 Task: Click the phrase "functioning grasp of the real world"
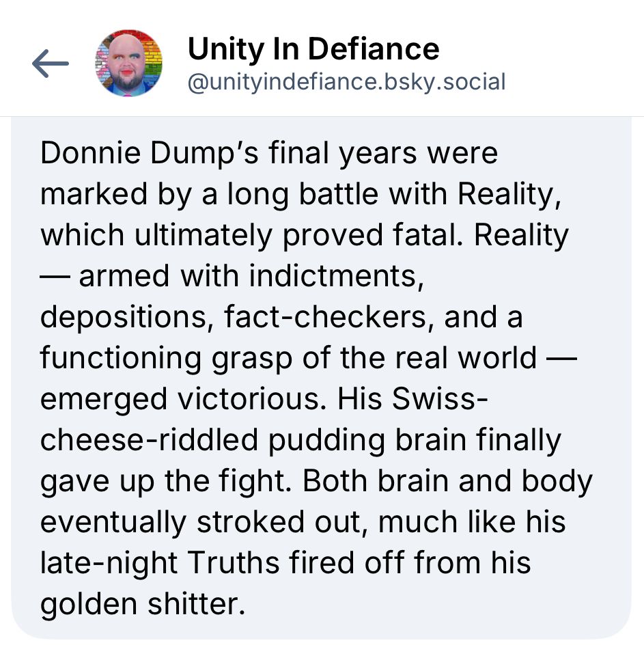point(288,358)
